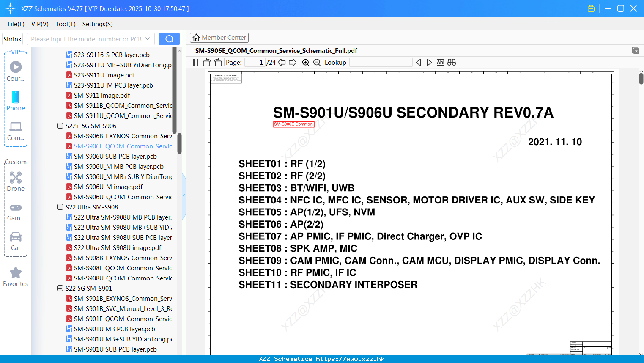Click the Lookup text field
The image size is (644, 363).
(x=381, y=63)
